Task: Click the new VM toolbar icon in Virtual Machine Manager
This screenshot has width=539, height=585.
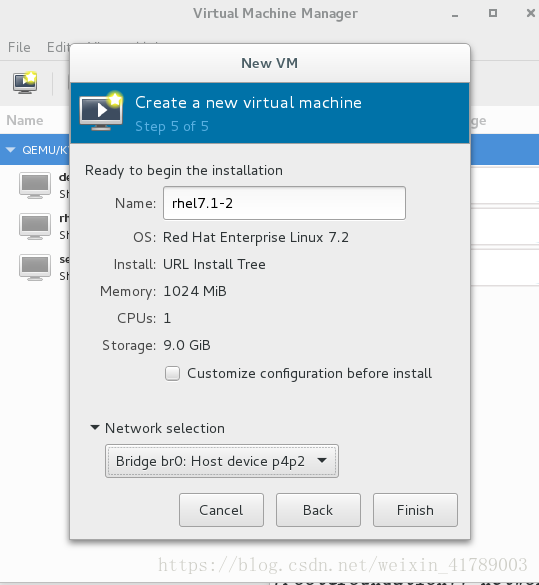Action: coord(25,82)
